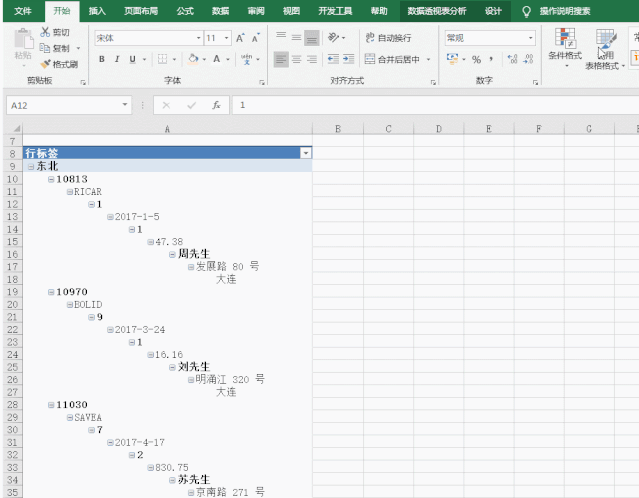The image size is (639, 498).
Task: Apply Italic formatting icon
Action: [x=117, y=59]
